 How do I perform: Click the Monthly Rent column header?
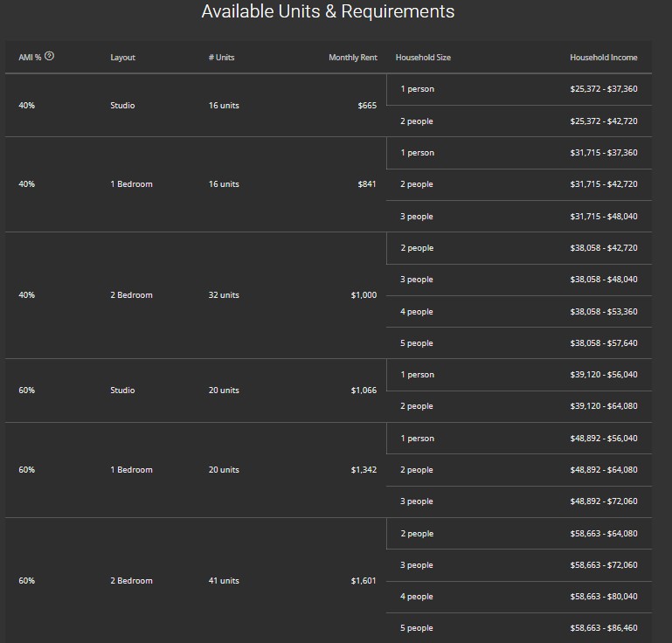(x=352, y=58)
